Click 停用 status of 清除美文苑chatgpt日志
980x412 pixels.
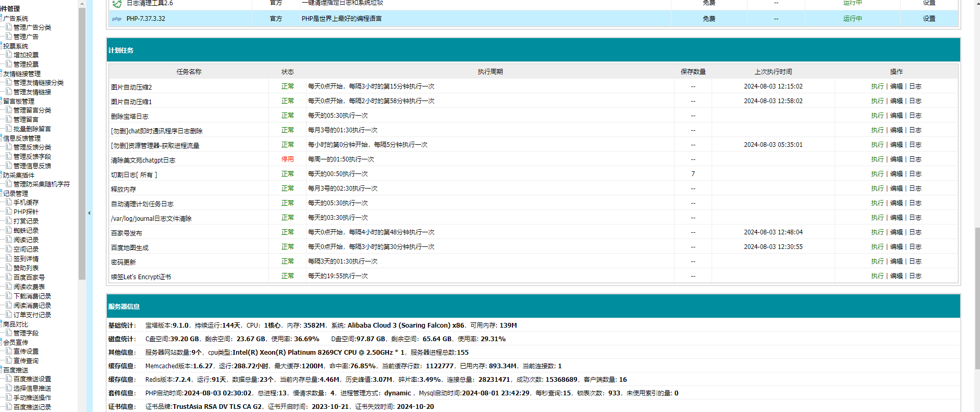click(288, 159)
